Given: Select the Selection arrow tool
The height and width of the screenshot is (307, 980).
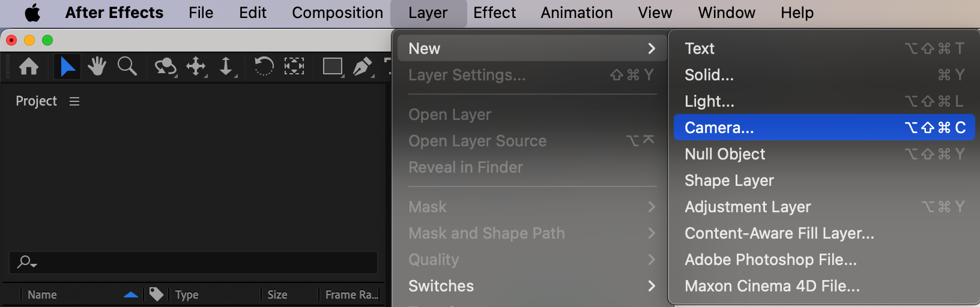Looking at the screenshot, I should [x=67, y=66].
